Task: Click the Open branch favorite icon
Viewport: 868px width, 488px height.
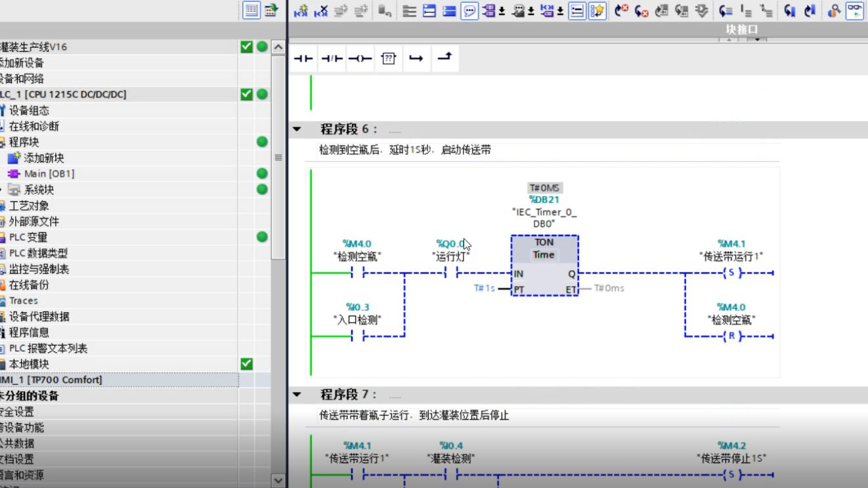Action: point(416,58)
